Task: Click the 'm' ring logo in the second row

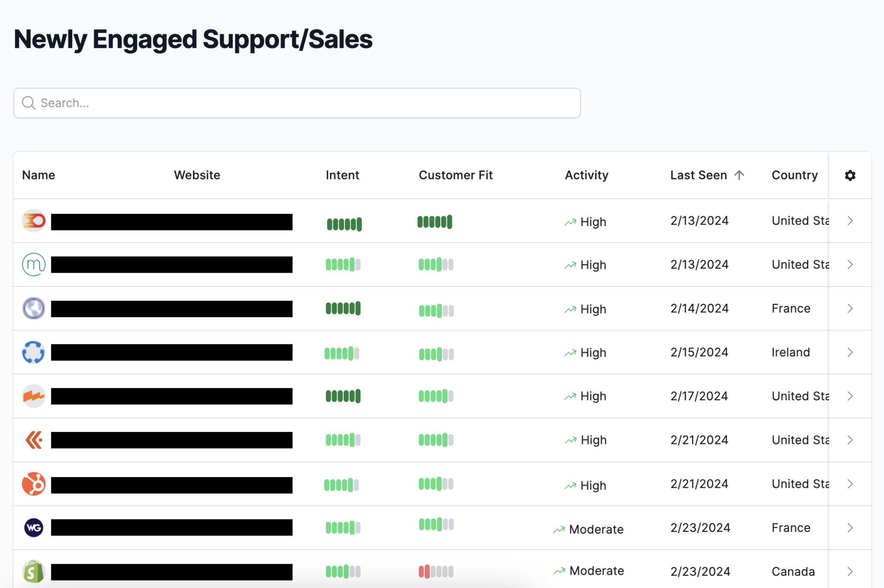Action: point(34,264)
